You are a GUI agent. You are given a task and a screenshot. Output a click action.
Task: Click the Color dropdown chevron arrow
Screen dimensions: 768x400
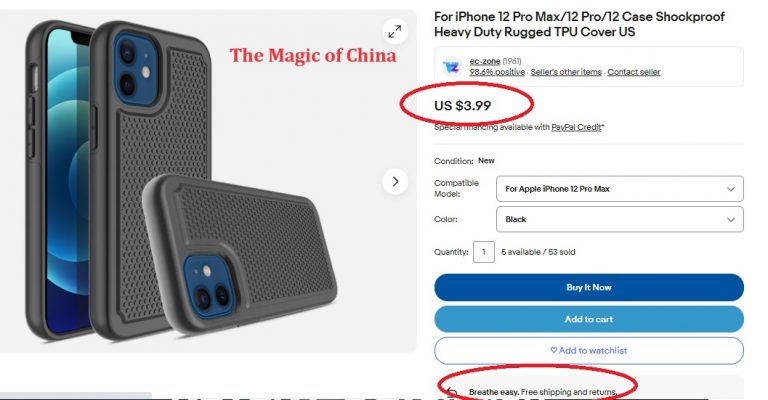tap(730, 219)
